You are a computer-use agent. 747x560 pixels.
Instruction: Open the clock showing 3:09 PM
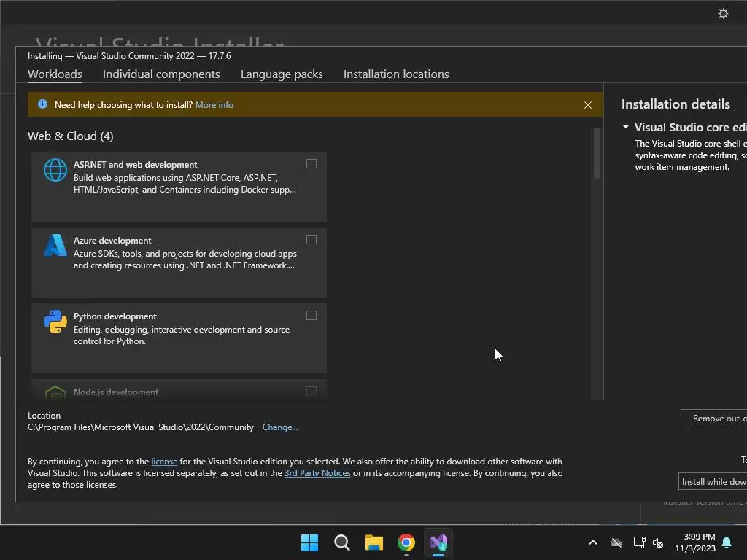695,542
